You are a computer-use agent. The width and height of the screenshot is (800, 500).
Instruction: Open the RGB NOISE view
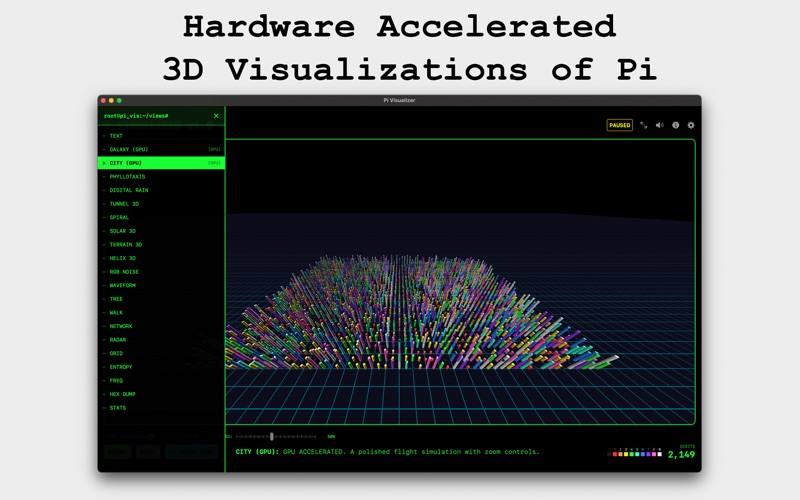point(161,272)
